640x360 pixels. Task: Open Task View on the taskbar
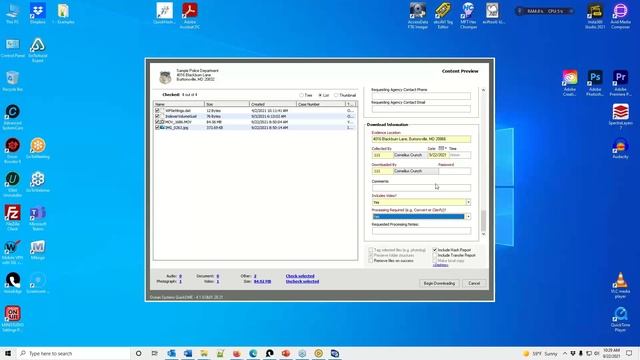coord(154,353)
